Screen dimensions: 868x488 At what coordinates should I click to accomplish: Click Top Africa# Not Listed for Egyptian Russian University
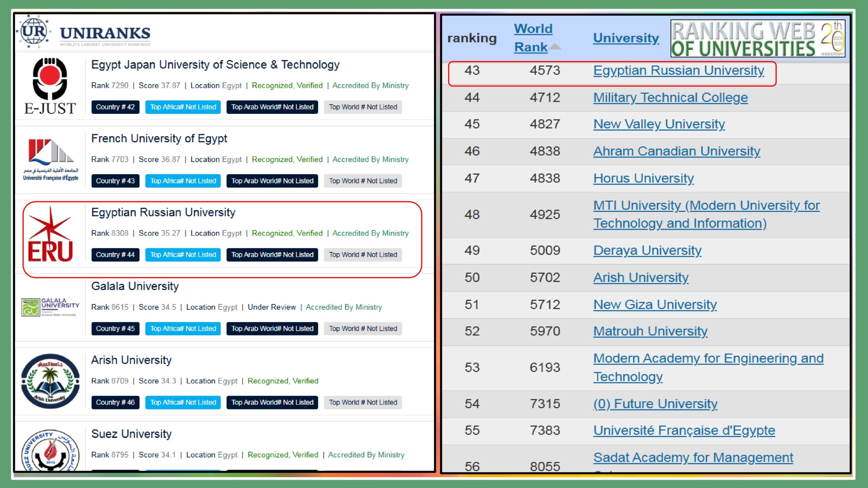click(x=183, y=255)
